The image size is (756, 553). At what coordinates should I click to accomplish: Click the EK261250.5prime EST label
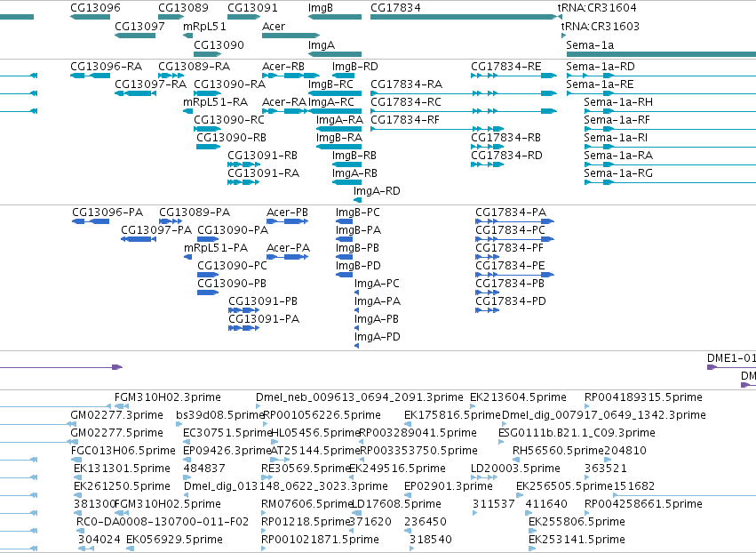tap(122, 486)
